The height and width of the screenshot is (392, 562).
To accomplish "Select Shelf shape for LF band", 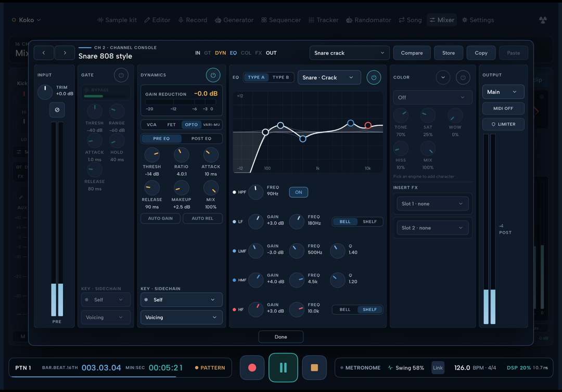I will 369,221.
